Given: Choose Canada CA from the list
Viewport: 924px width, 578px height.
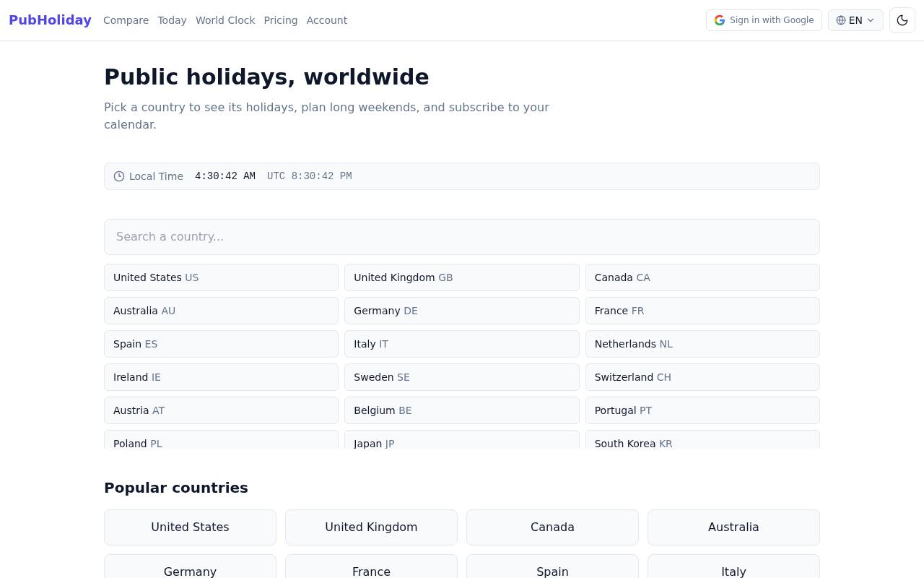Looking at the screenshot, I should pos(702,277).
